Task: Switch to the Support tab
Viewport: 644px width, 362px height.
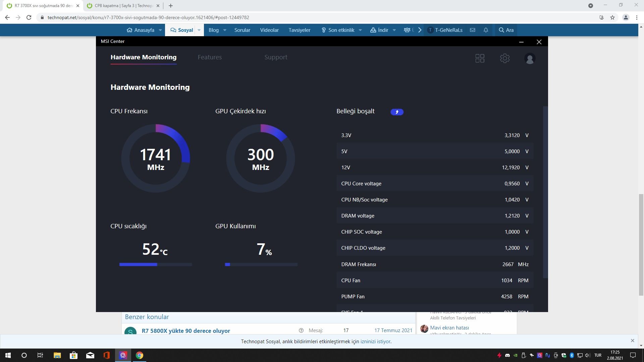Action: (x=276, y=57)
